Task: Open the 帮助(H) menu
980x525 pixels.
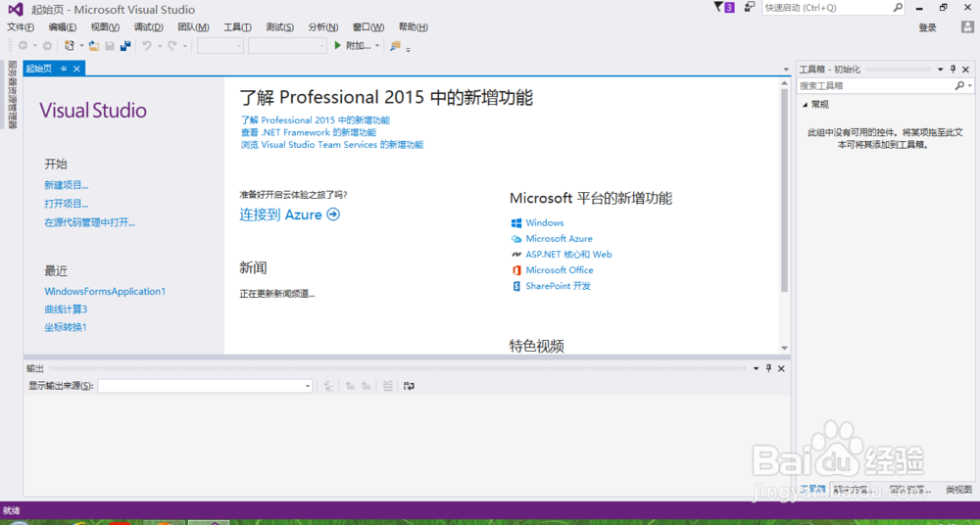Action: (x=414, y=26)
